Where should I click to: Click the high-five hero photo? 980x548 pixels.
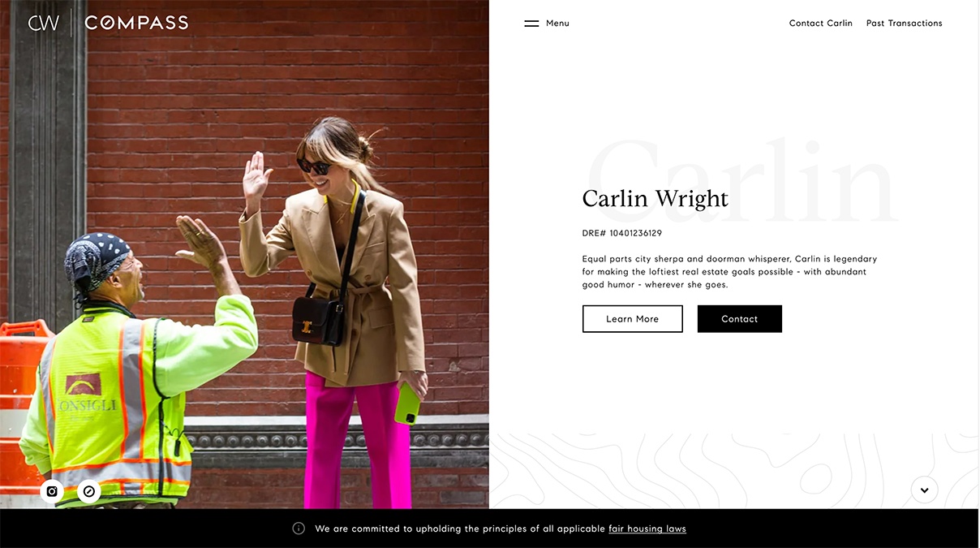click(244, 254)
